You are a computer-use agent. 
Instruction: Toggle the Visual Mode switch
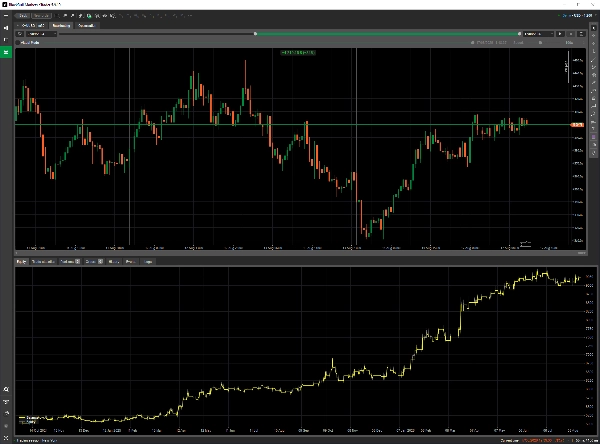pos(18,42)
